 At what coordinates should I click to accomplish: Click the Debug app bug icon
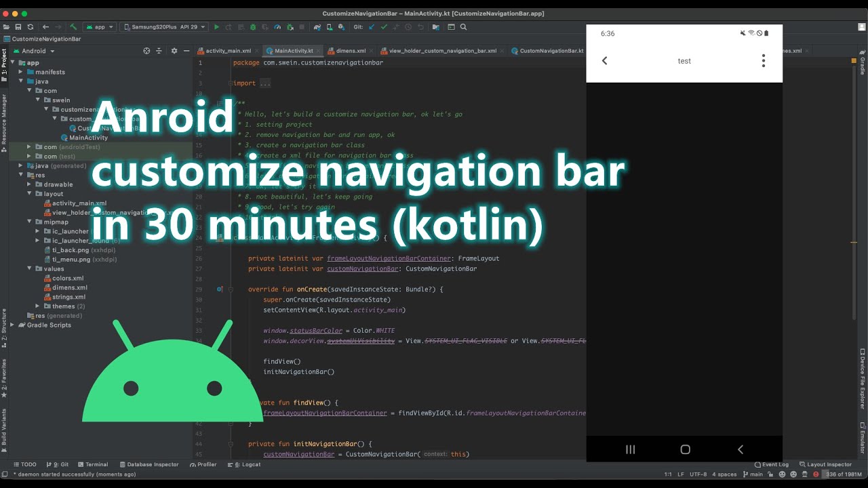tap(253, 27)
